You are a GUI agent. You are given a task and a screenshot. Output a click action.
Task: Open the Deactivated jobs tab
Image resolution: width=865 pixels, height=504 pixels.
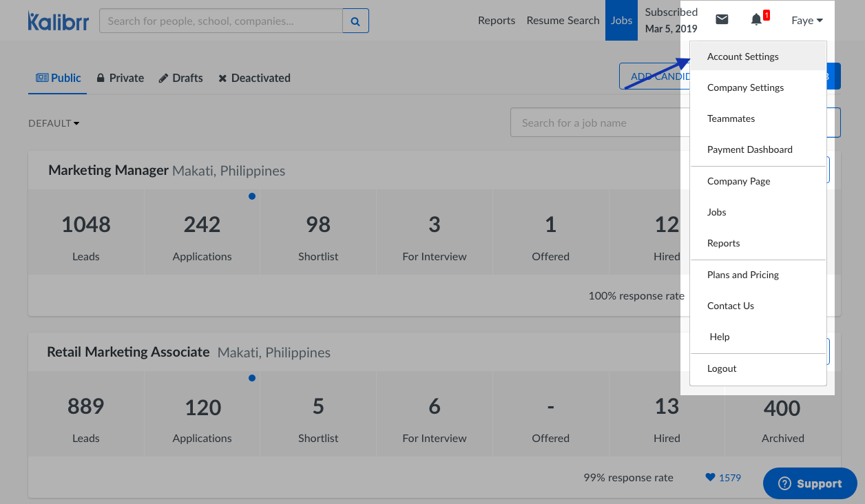click(254, 78)
